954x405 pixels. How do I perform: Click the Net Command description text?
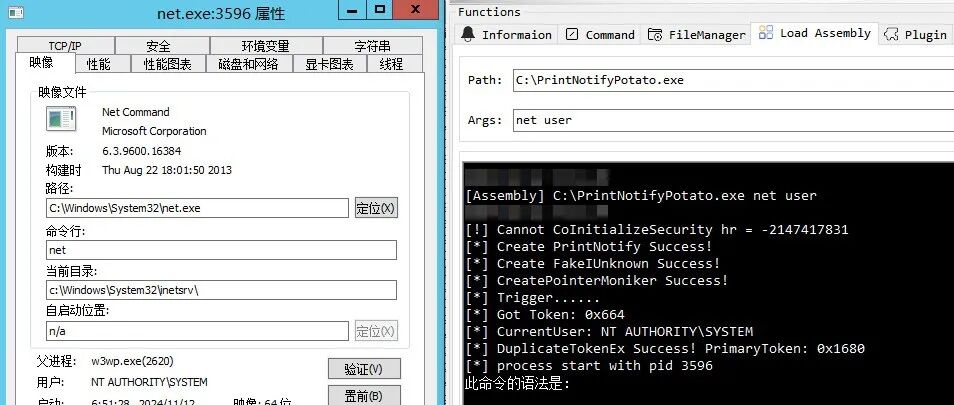tap(136, 112)
